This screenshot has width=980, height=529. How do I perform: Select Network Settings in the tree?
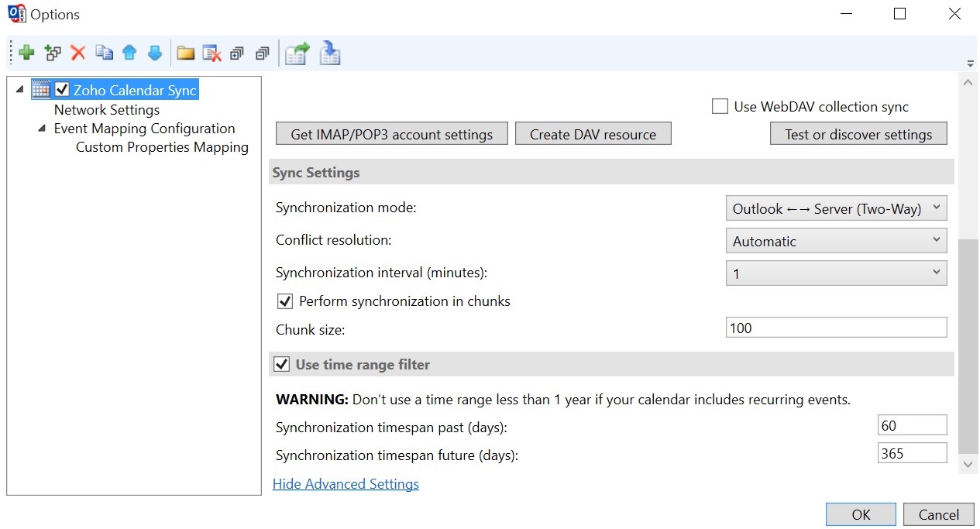tap(107, 110)
